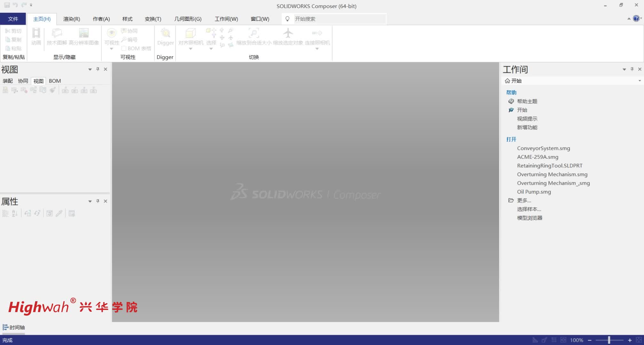Image resolution: width=644 pixels, height=345 pixels.
Task: Click the 模型浏览器 link
Action: pos(530,218)
